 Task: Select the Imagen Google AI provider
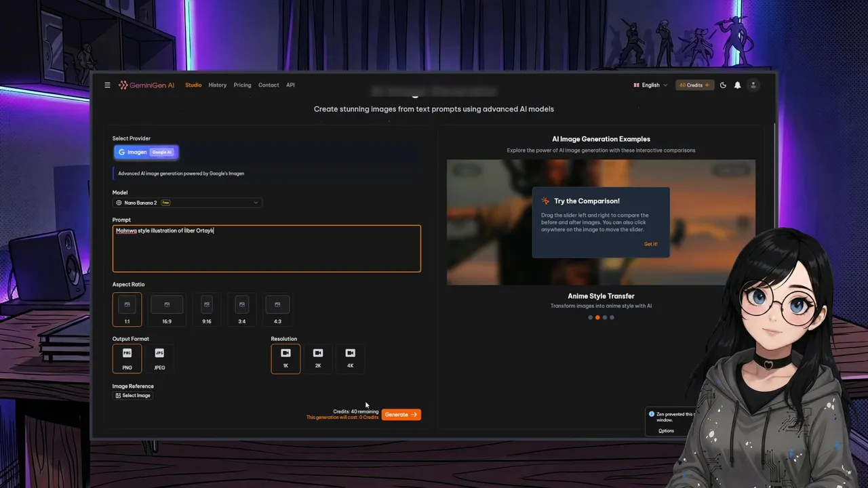(x=146, y=152)
